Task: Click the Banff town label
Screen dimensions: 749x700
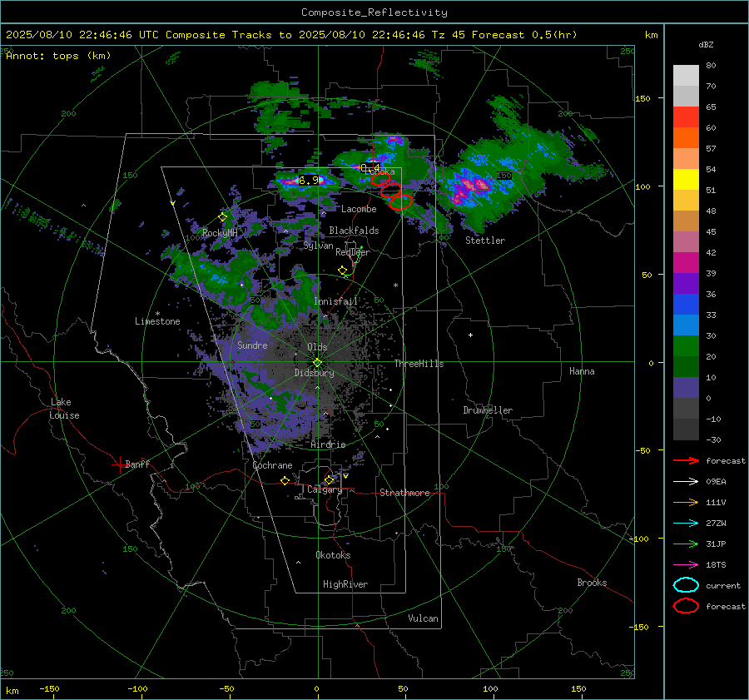Action: click(137, 464)
